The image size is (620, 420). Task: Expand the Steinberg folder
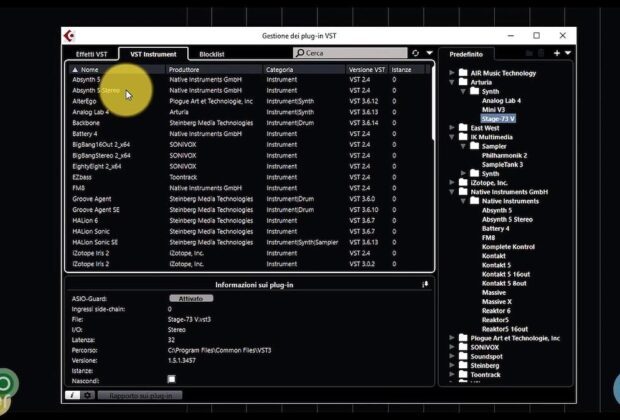(452, 365)
